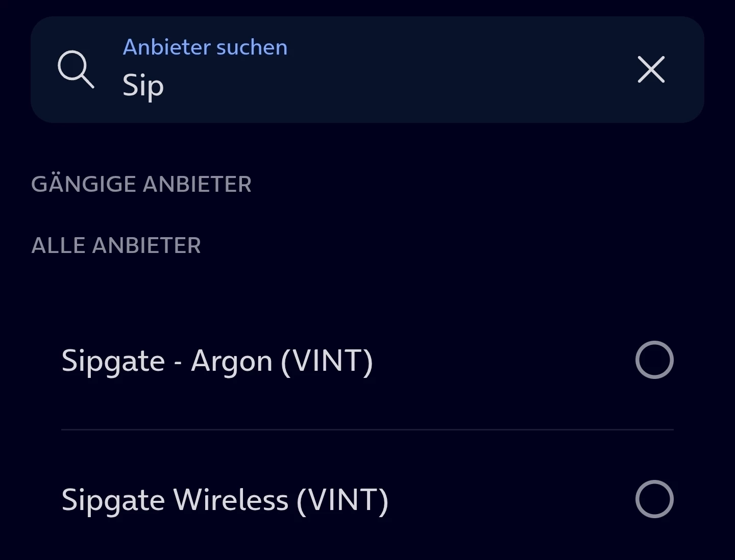Select the Sipgate Wireless (VINT) radio button
Screen dimensions: 735x560
[x=654, y=499]
